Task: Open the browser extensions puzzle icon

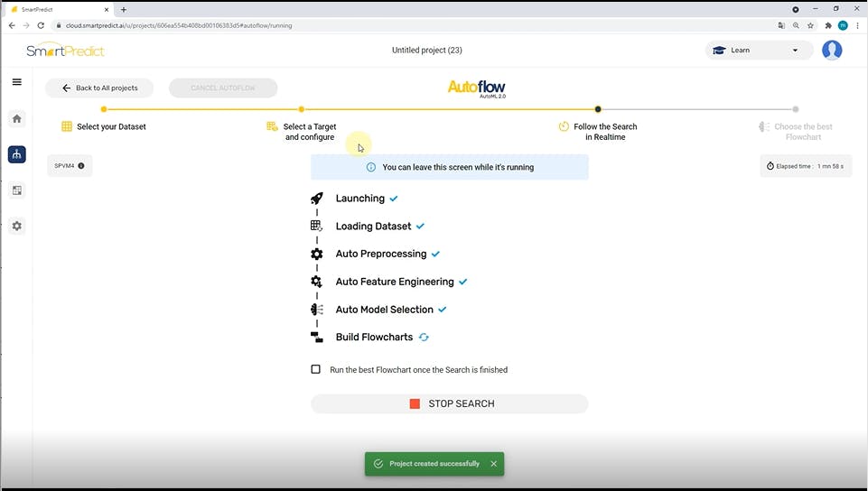Action: tap(828, 25)
